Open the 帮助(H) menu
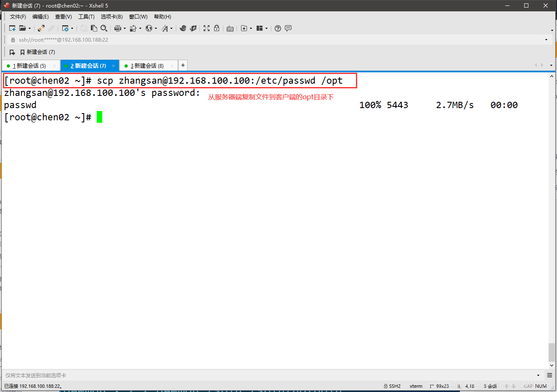 click(162, 17)
